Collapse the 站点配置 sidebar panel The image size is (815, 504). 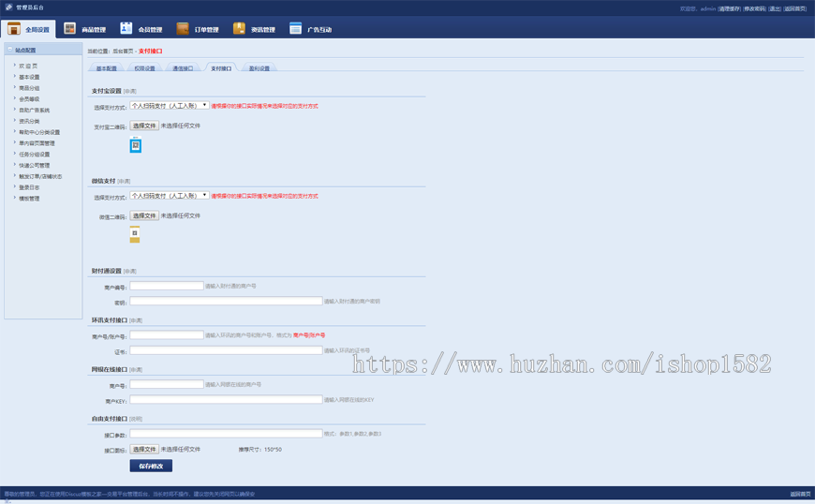click(x=10, y=50)
